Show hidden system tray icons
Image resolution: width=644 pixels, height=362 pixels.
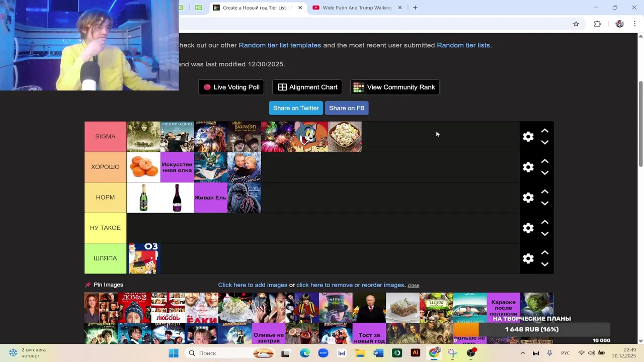[x=523, y=353]
